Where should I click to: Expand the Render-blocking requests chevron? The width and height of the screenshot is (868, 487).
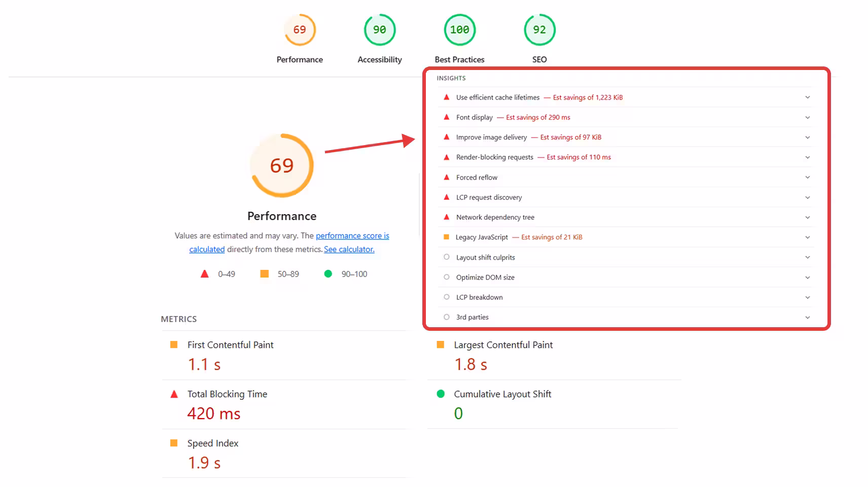point(808,157)
